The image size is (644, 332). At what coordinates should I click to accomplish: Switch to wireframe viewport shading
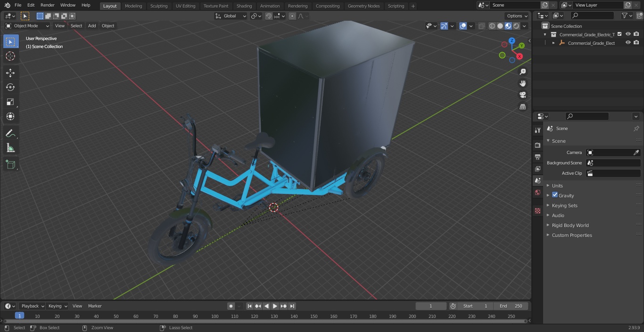coord(492,26)
